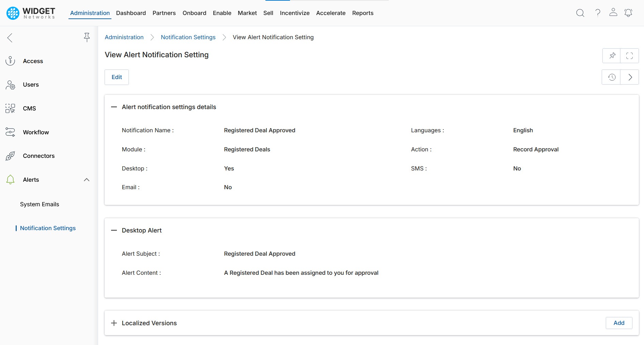Toggle fullscreen view of the page
644x345 pixels.
629,56
